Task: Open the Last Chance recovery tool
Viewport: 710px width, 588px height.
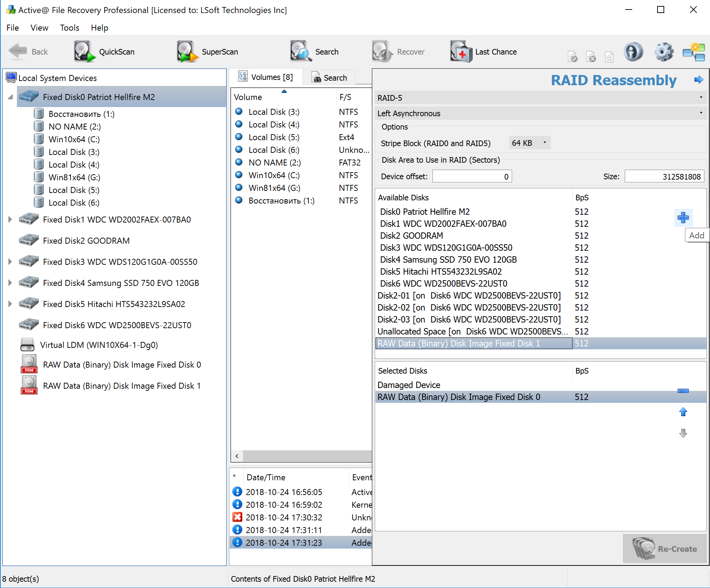Action: click(x=484, y=52)
